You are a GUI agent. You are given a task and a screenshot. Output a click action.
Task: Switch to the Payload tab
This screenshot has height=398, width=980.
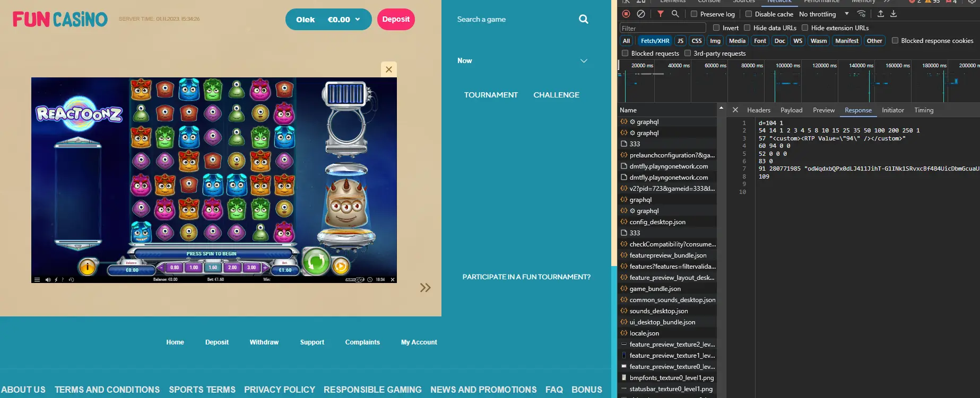point(791,110)
